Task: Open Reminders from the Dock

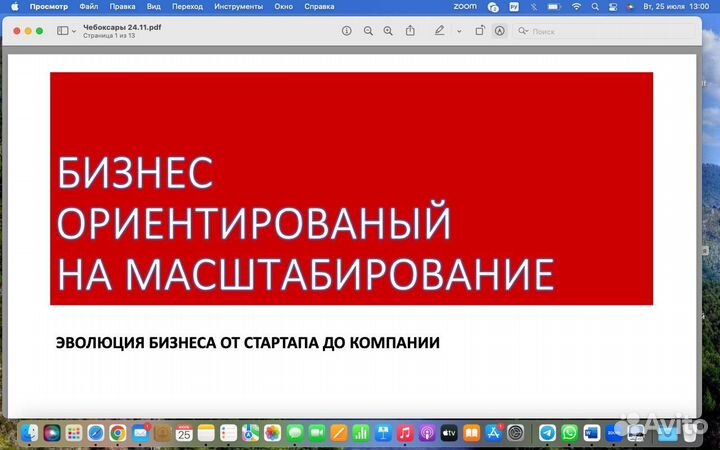Action: click(228, 433)
